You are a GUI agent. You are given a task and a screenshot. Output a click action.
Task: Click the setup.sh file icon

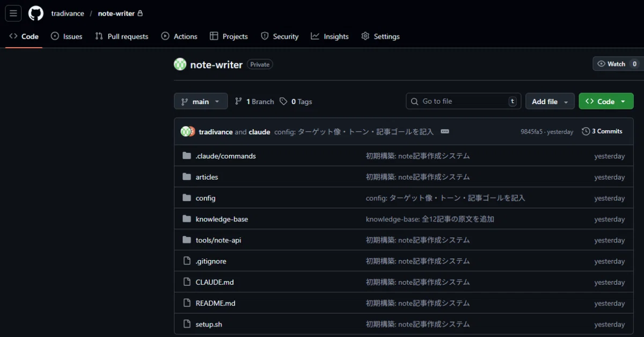187,324
